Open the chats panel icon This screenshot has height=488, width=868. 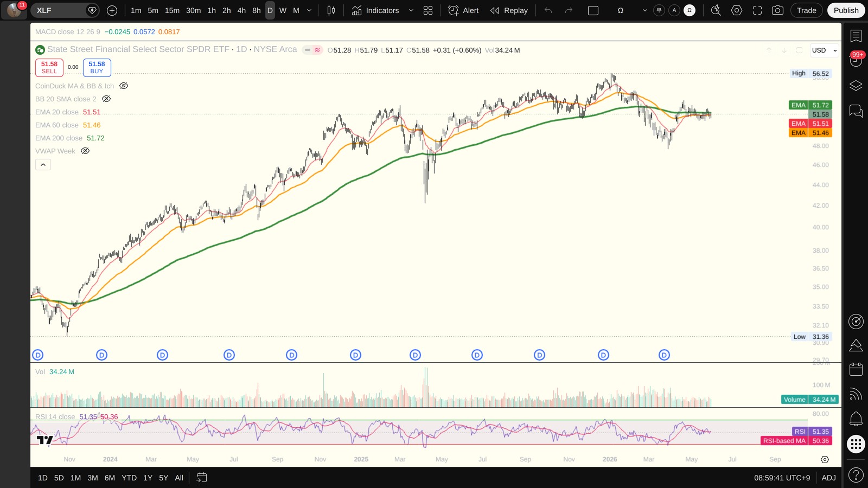click(856, 111)
